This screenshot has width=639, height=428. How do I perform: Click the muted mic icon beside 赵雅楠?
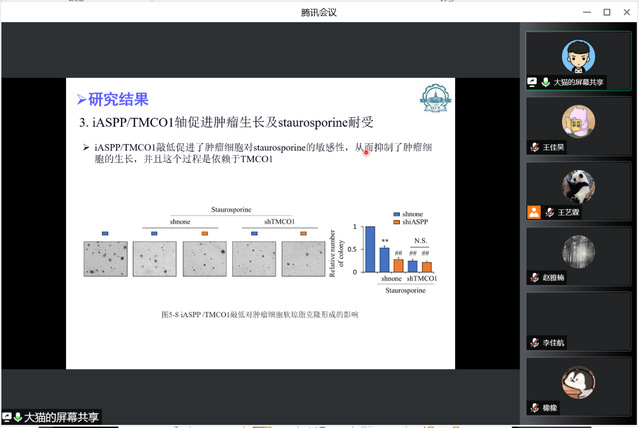(x=535, y=277)
